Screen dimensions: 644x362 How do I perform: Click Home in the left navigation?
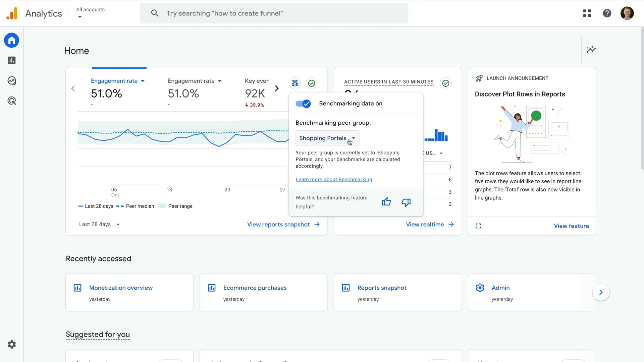click(12, 40)
